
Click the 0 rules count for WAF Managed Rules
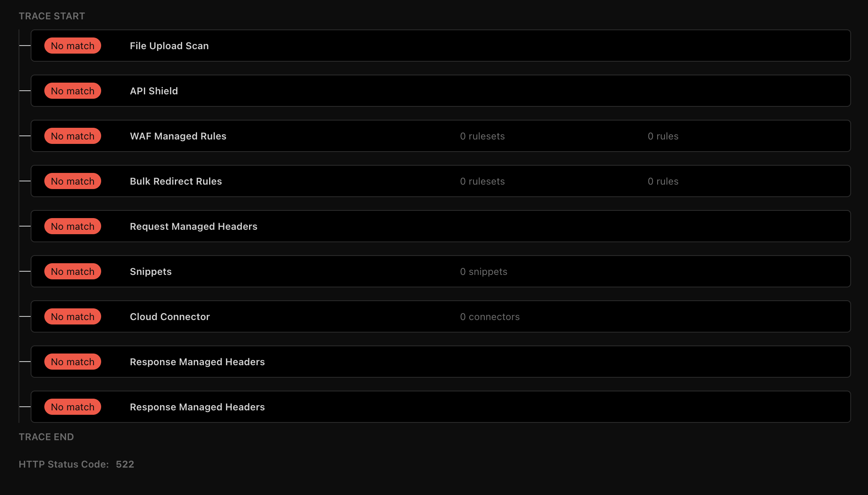point(663,136)
